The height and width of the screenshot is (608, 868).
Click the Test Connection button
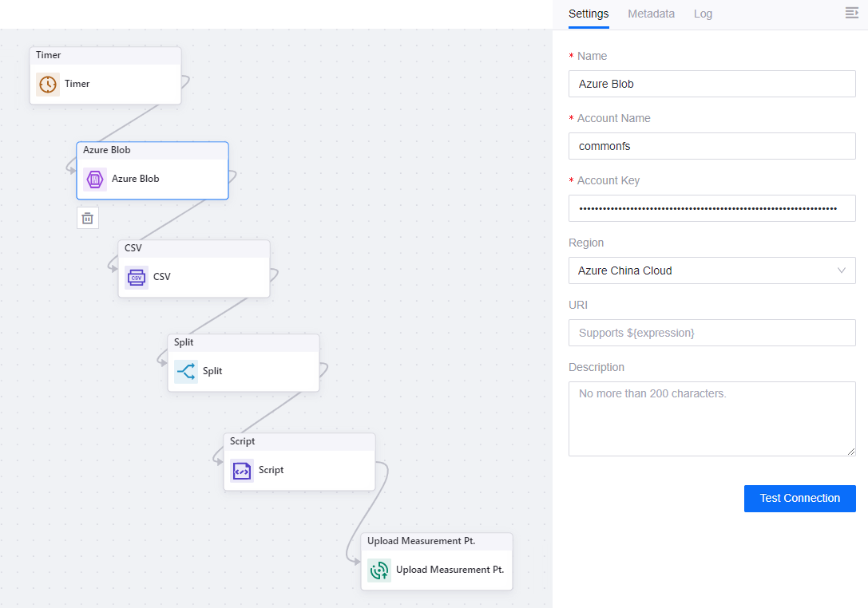pyautogui.click(x=799, y=498)
